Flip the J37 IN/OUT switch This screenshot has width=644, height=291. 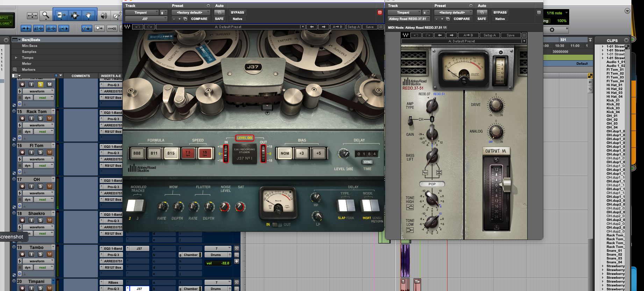[277, 224]
